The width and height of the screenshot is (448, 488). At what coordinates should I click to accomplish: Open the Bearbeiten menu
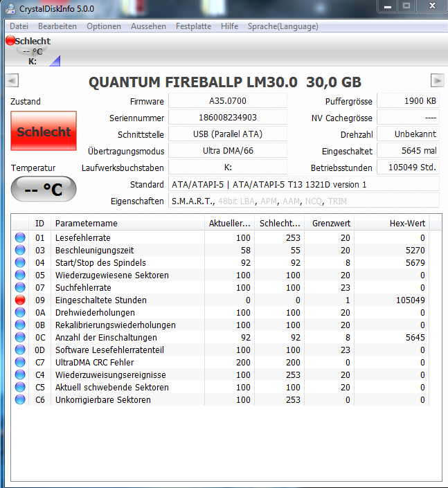pyautogui.click(x=57, y=26)
